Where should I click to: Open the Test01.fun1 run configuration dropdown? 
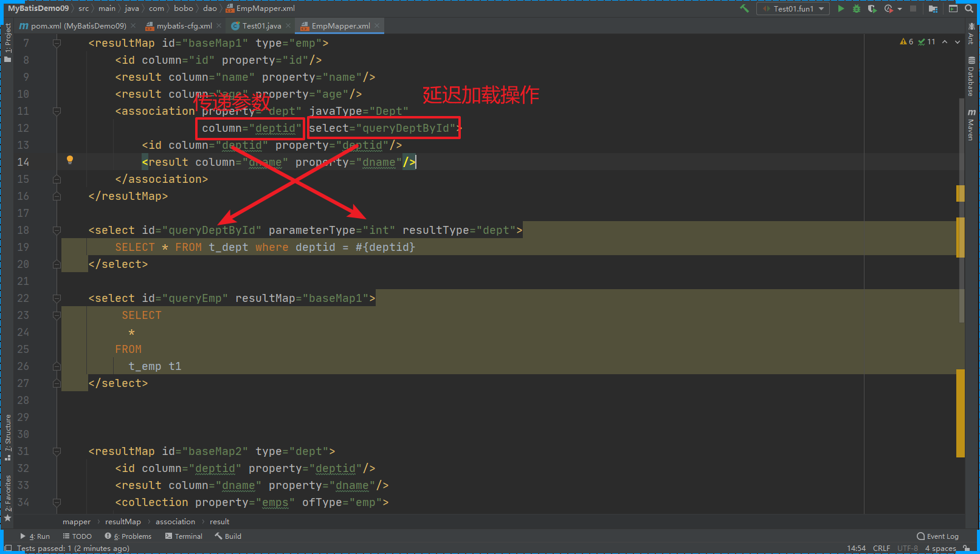[793, 9]
